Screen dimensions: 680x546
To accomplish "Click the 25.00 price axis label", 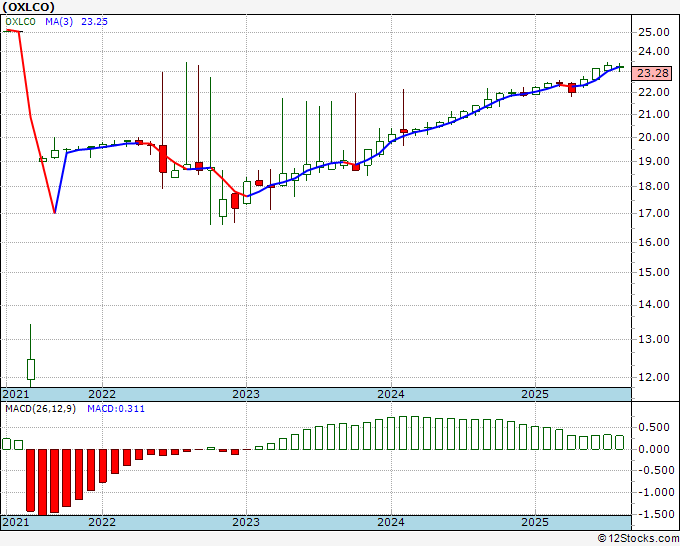I will pos(654,32).
